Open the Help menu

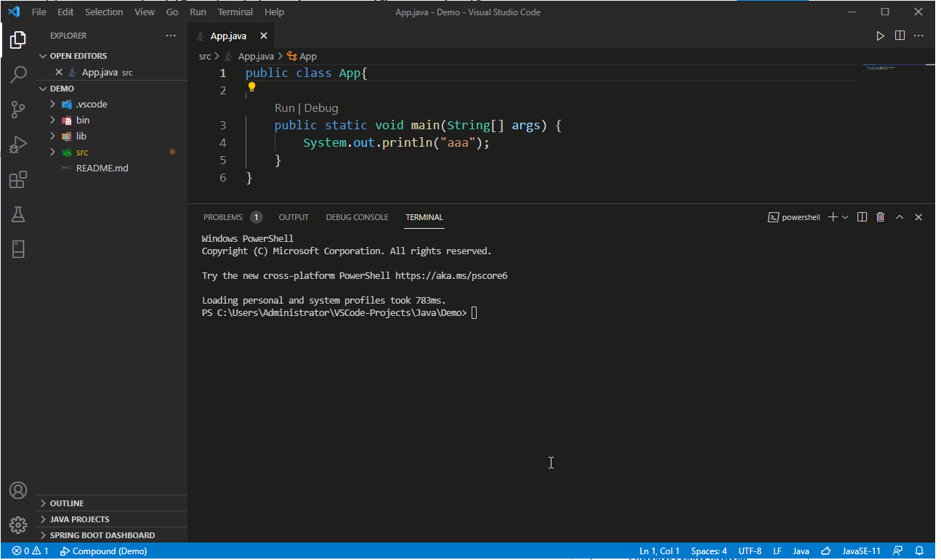click(275, 12)
